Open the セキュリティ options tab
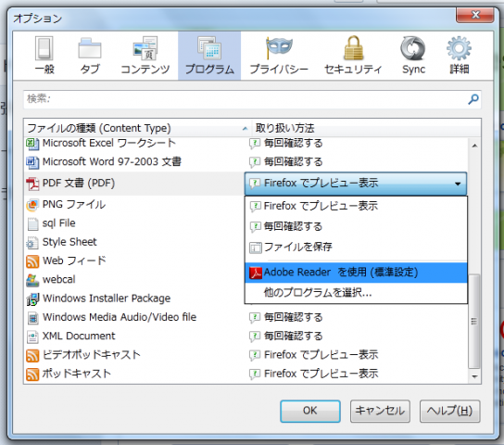The image size is (504, 445). [x=353, y=56]
